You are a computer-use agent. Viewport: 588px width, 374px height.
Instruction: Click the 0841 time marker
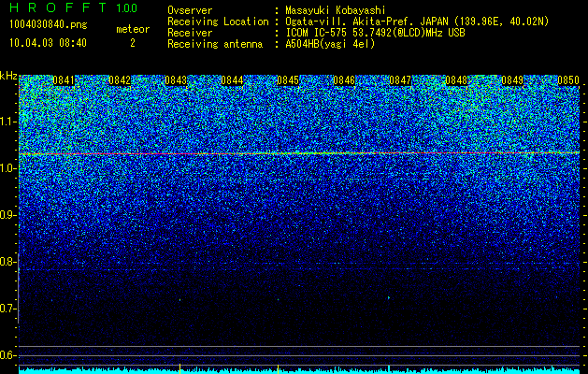64,80
